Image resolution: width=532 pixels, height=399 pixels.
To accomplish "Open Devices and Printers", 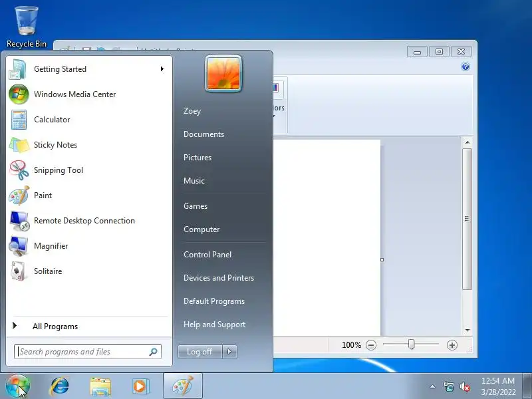I will [x=219, y=278].
